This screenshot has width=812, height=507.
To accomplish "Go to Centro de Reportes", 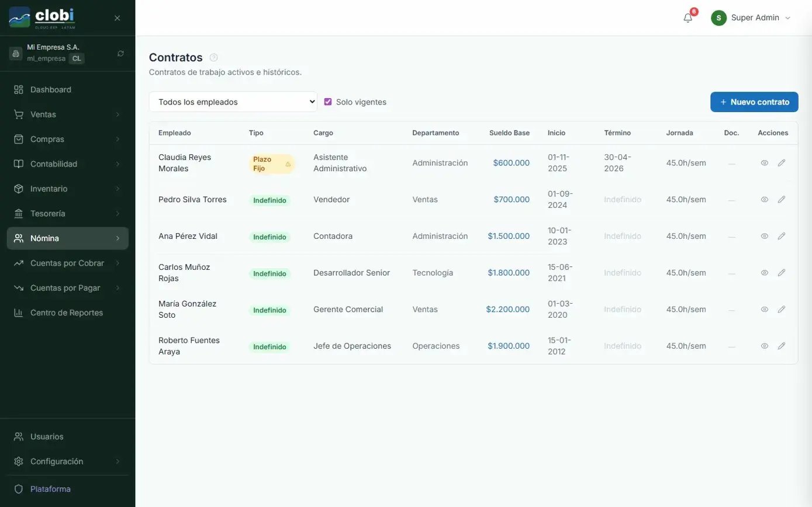I will (66, 312).
